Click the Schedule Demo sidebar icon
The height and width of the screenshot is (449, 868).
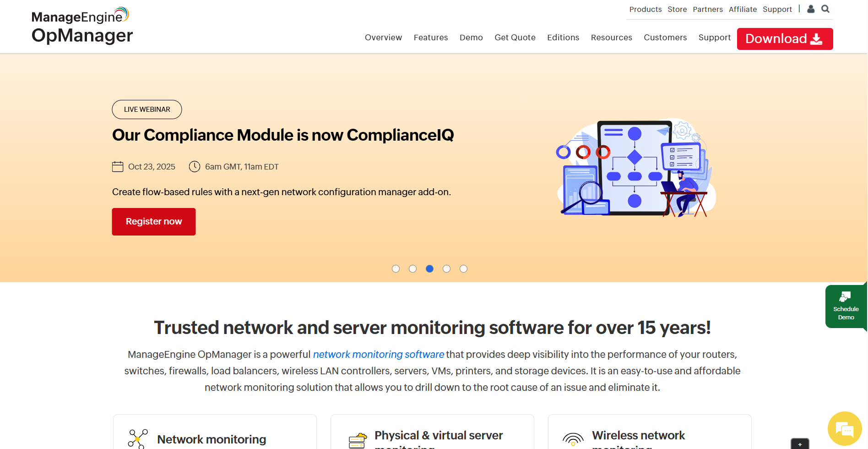click(846, 296)
